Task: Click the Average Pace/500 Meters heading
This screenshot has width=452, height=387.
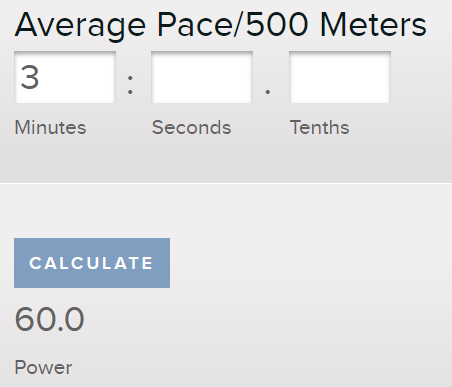Action: [220, 25]
